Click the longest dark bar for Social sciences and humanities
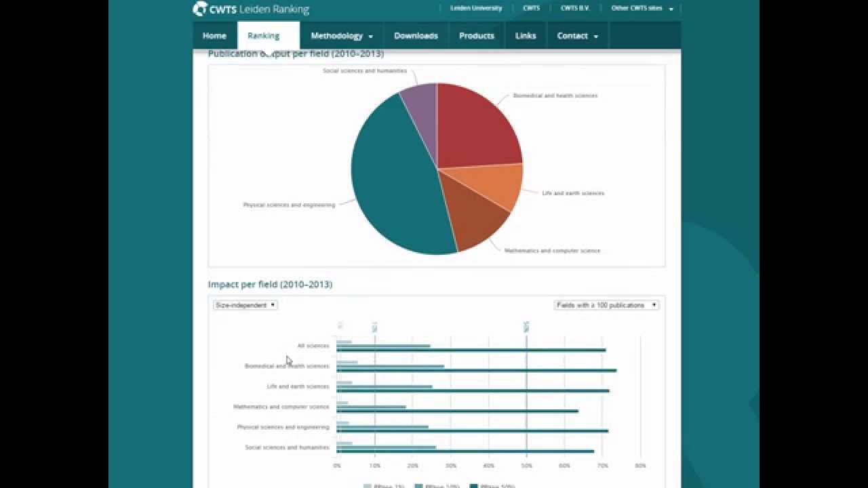This screenshot has width=868, height=488. point(465,451)
